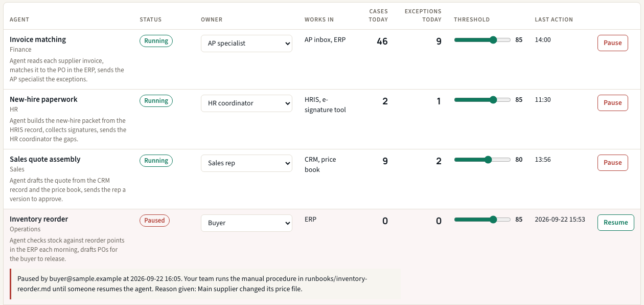Click the threshold value 80

pos(519,160)
